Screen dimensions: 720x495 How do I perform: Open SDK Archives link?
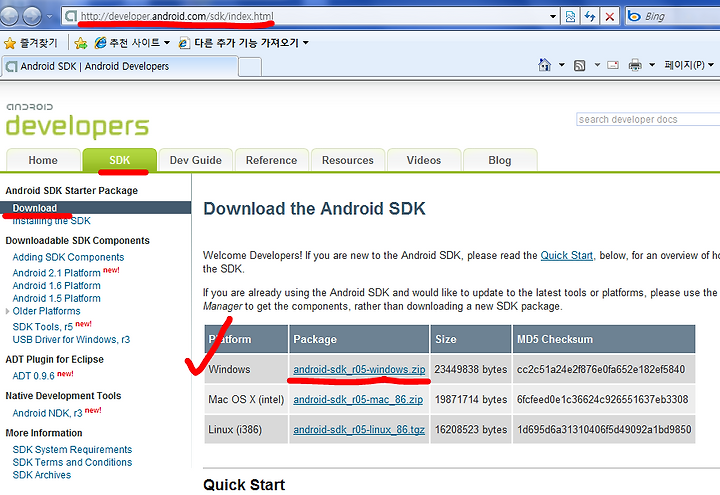click(42, 475)
